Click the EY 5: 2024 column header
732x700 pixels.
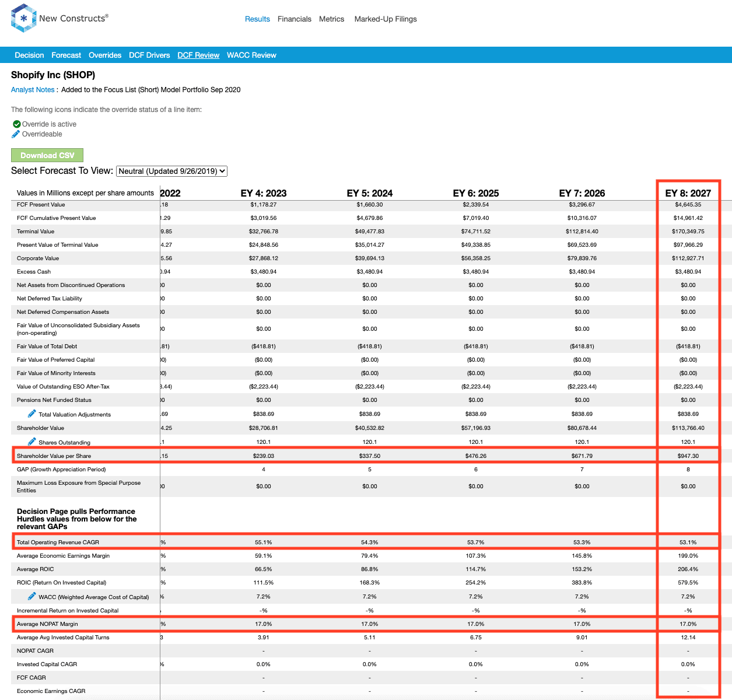point(370,193)
